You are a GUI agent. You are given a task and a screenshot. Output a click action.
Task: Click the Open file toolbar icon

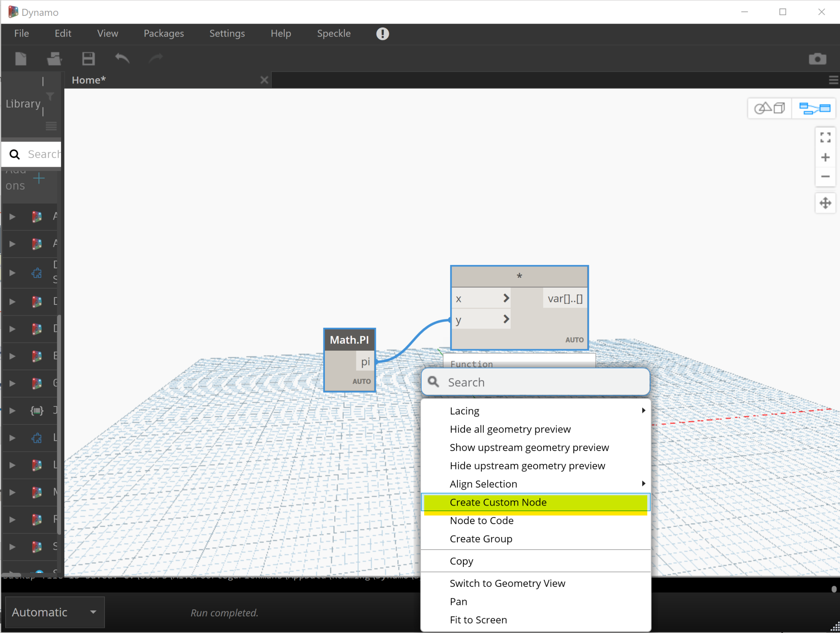click(54, 59)
